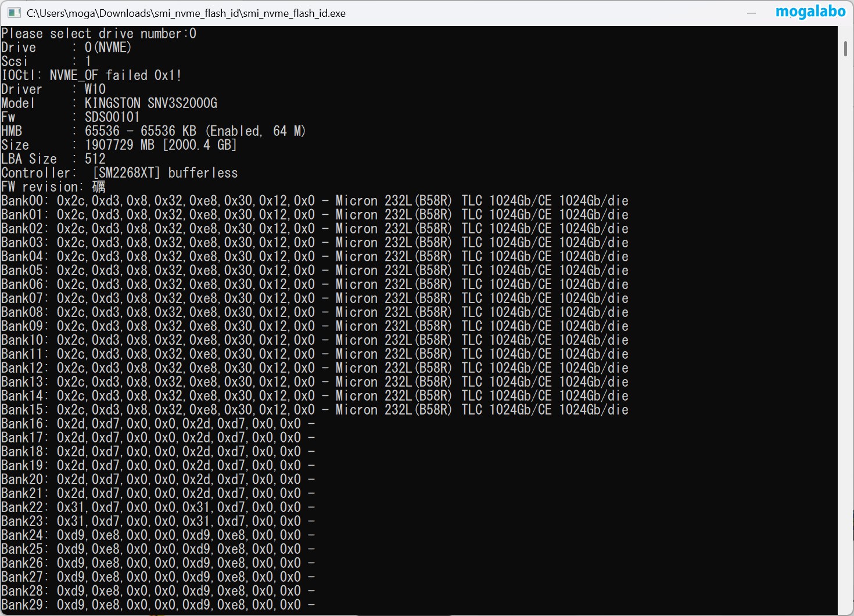Viewport: 854px width, 616px height.
Task: Click the title bar file path text
Action: click(186, 13)
